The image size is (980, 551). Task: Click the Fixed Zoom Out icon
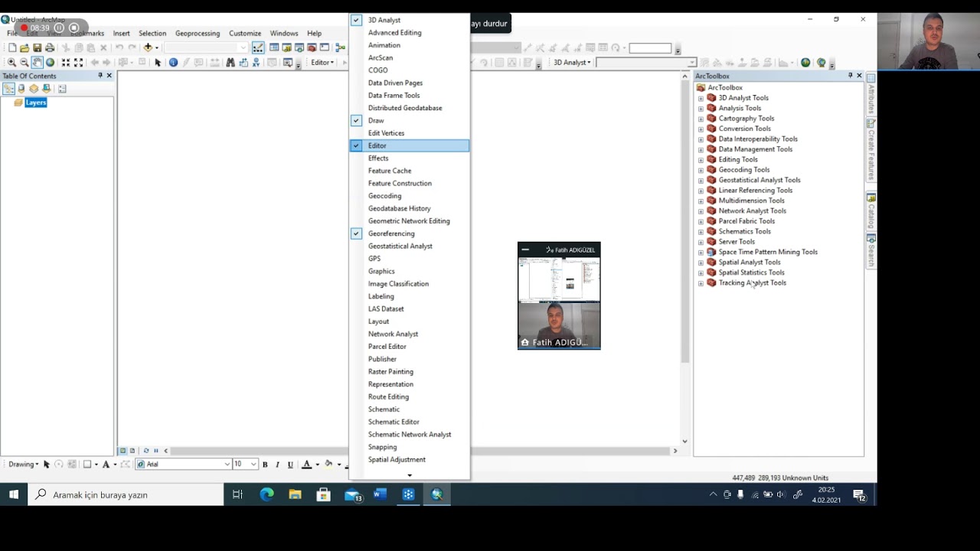point(78,63)
